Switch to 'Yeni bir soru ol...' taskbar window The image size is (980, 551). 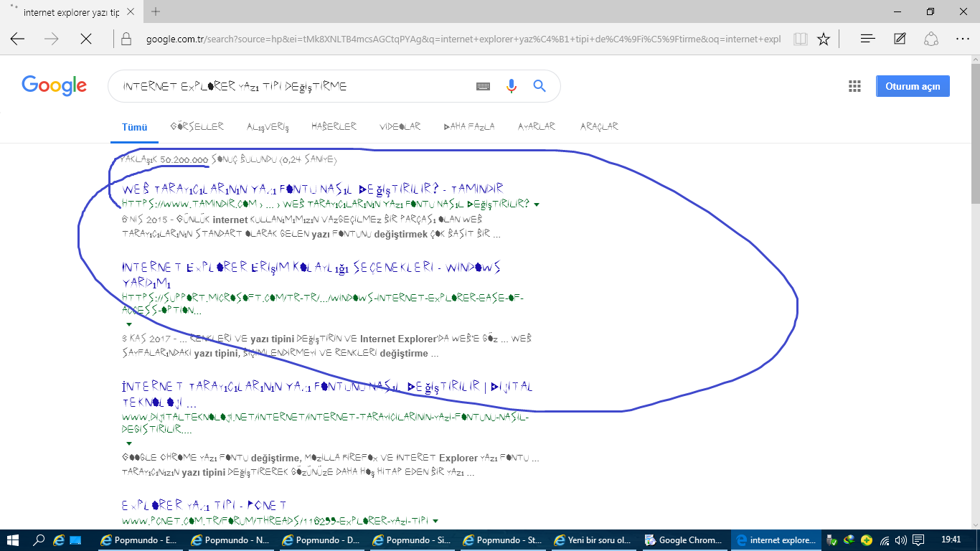click(x=593, y=540)
